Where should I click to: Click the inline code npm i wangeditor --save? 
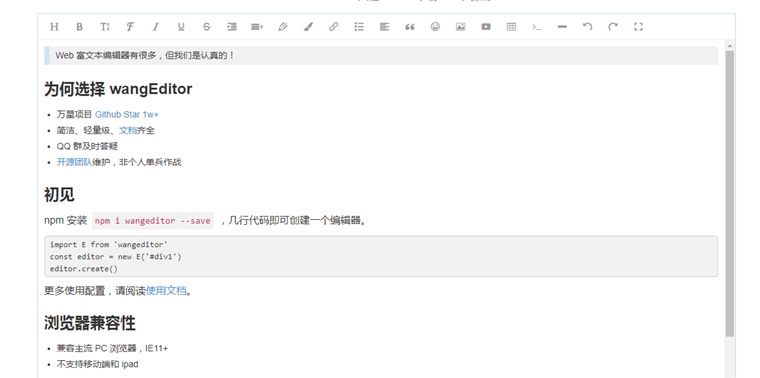point(153,221)
